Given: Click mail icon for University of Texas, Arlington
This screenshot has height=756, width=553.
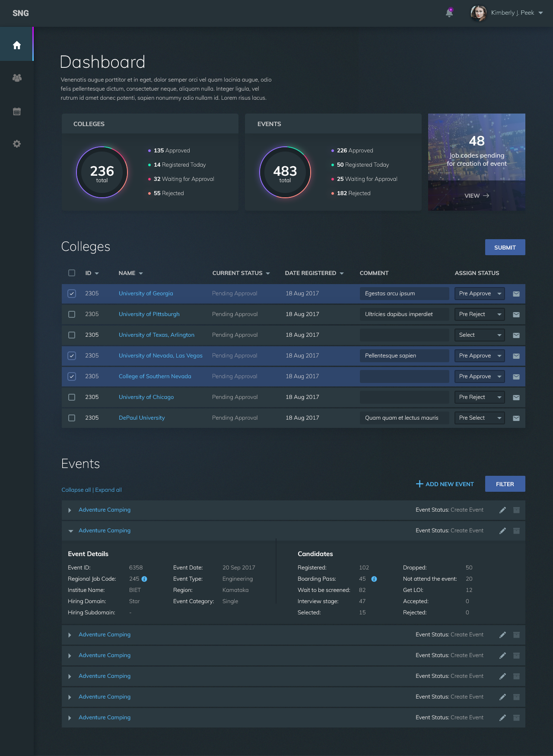Looking at the screenshot, I should pos(516,335).
